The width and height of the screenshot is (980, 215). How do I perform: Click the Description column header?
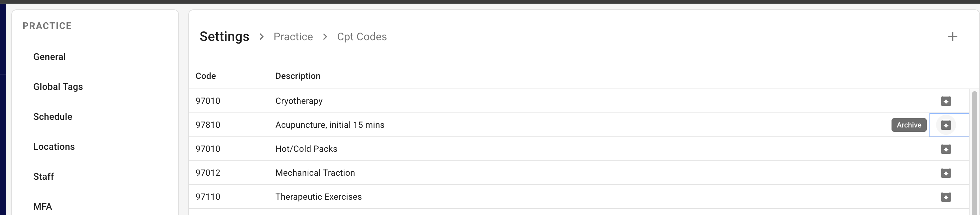coord(297,76)
